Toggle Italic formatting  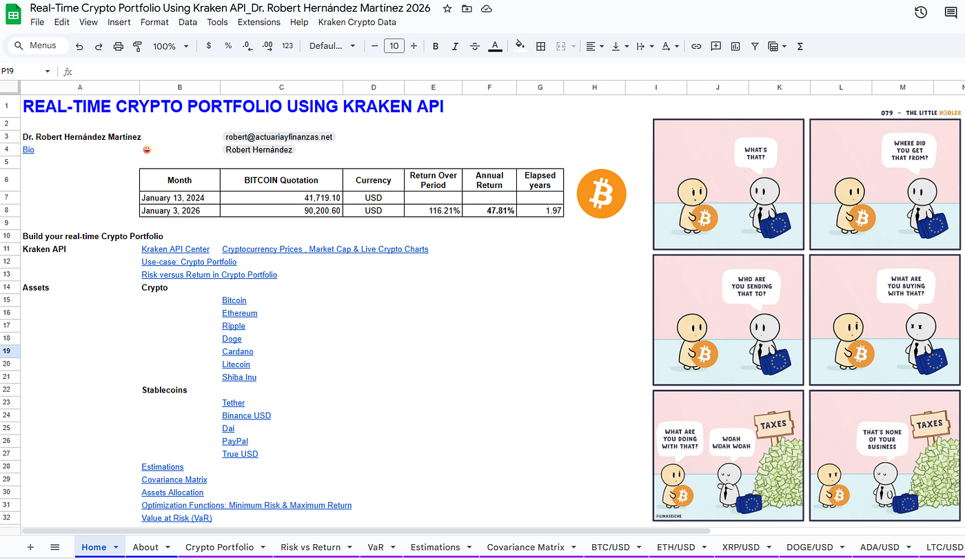tap(455, 46)
